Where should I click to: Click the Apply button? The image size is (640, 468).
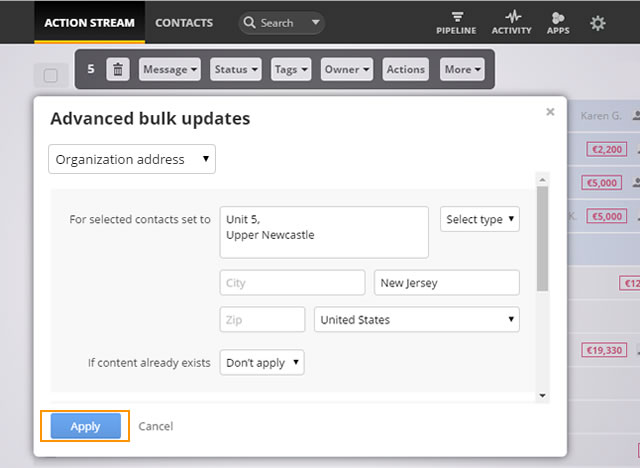pos(86,426)
